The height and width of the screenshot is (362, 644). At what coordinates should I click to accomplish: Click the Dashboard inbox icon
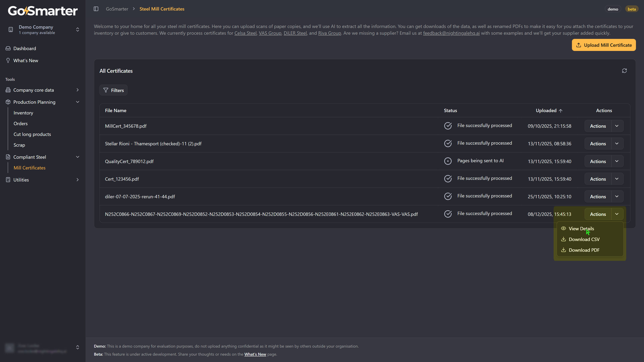point(8,48)
